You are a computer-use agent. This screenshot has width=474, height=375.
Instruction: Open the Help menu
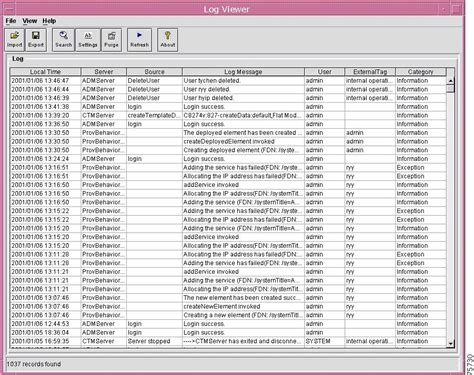click(49, 21)
